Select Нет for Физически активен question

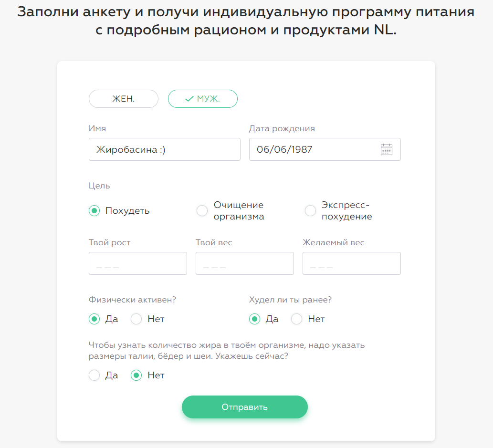136,319
